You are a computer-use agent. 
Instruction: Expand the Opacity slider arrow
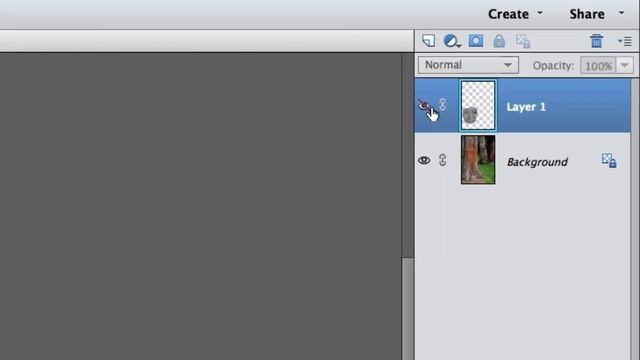(624, 65)
